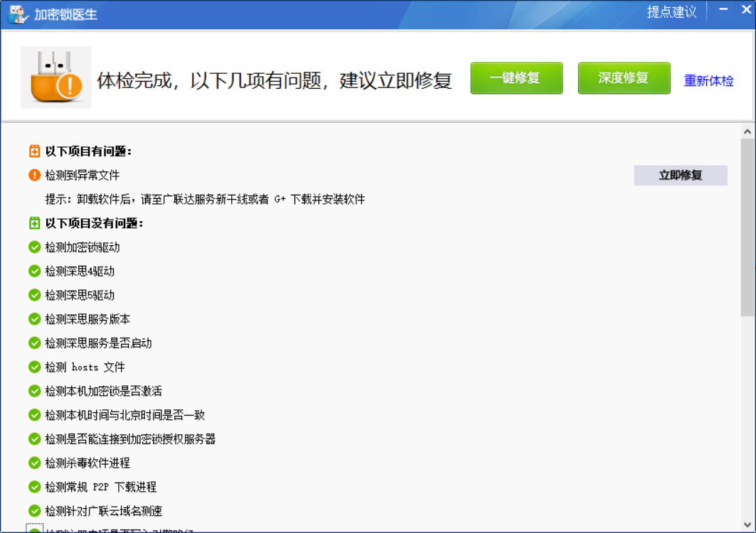The width and height of the screenshot is (756, 533).
Task: Open the 重新体检 re-check link
Action: 709,81
